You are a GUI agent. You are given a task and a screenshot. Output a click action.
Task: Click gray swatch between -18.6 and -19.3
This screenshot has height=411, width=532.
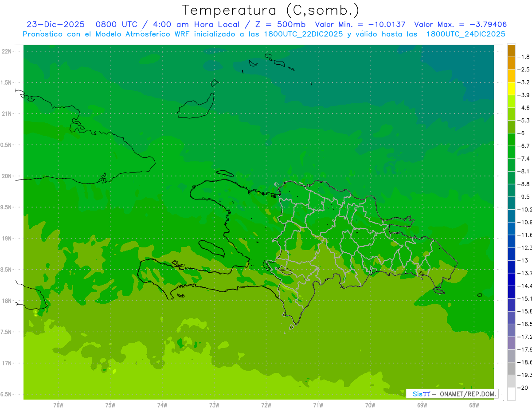(511, 369)
